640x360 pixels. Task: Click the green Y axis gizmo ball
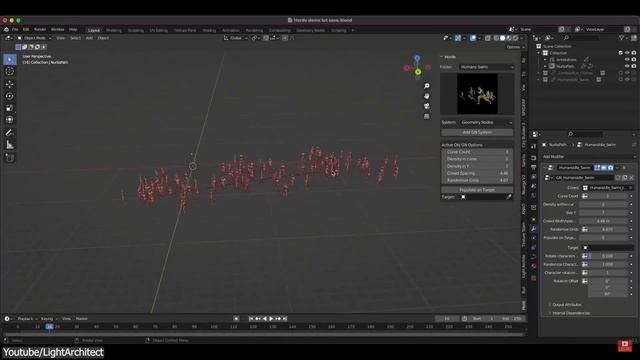point(418,72)
